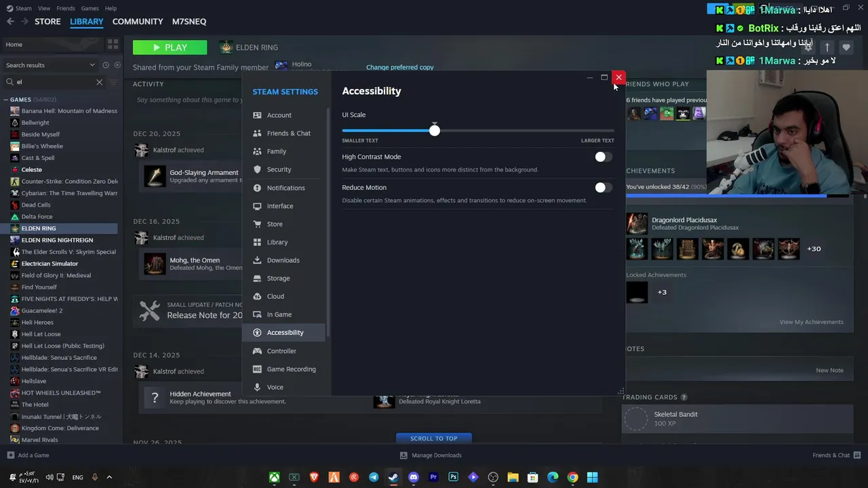Click the library search input
Viewport: 868px width, 488px height.
54,82
